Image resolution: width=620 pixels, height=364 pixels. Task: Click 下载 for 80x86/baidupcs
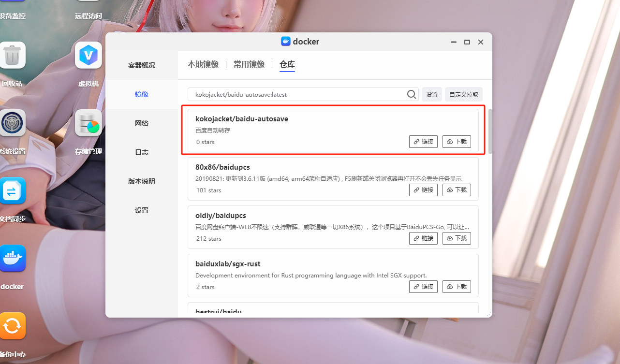coord(457,190)
